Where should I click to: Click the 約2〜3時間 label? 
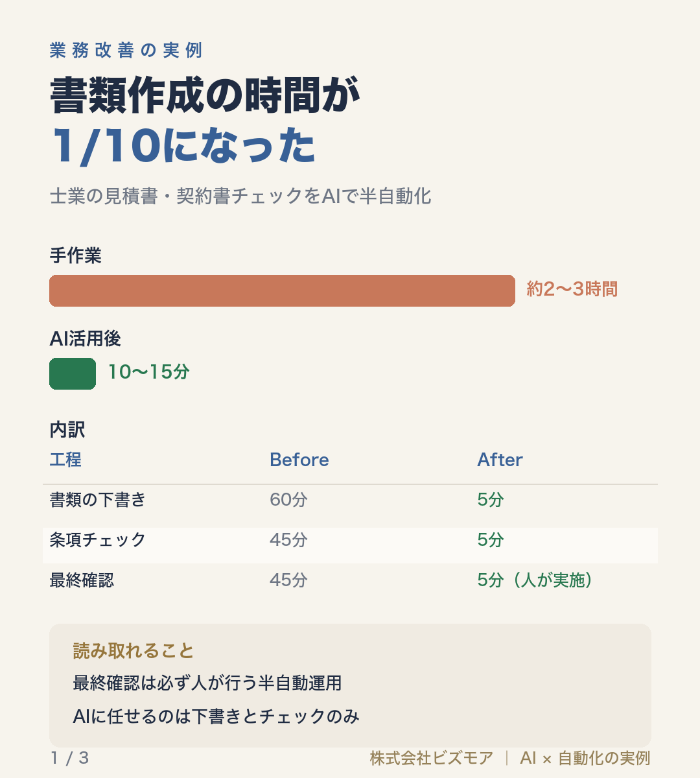pyautogui.click(x=572, y=289)
